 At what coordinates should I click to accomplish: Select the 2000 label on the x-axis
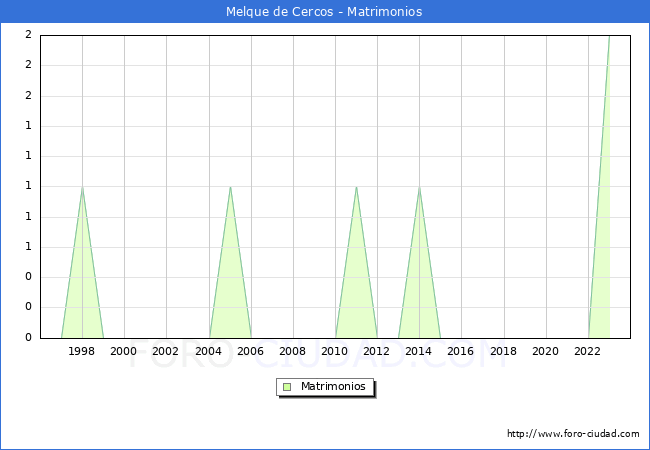coord(124,351)
